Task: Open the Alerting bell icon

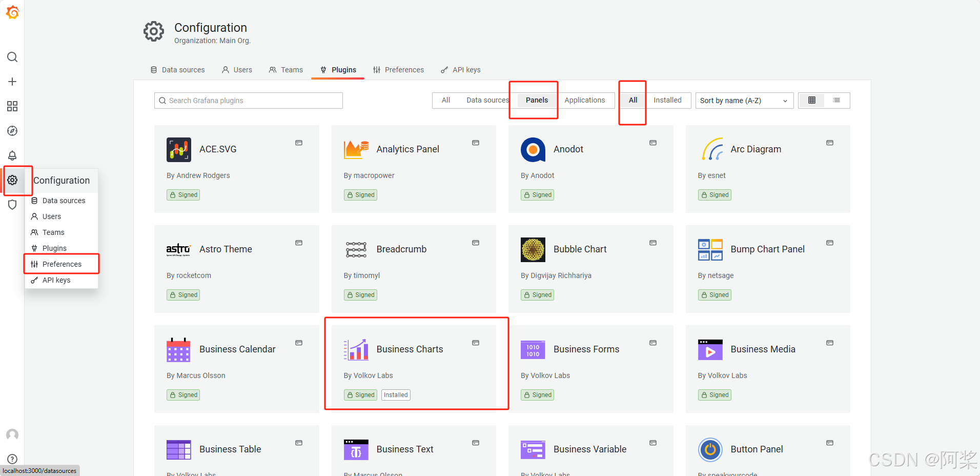Action: (12, 155)
